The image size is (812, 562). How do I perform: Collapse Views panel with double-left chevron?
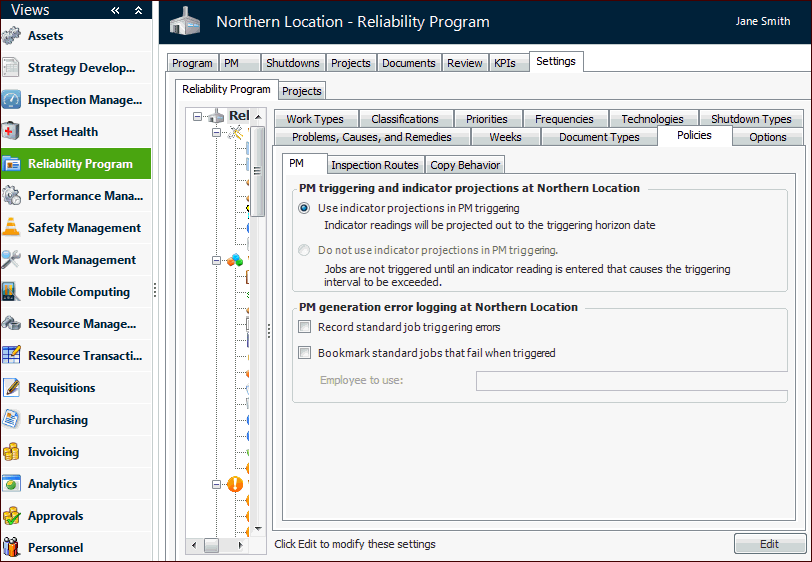point(116,10)
